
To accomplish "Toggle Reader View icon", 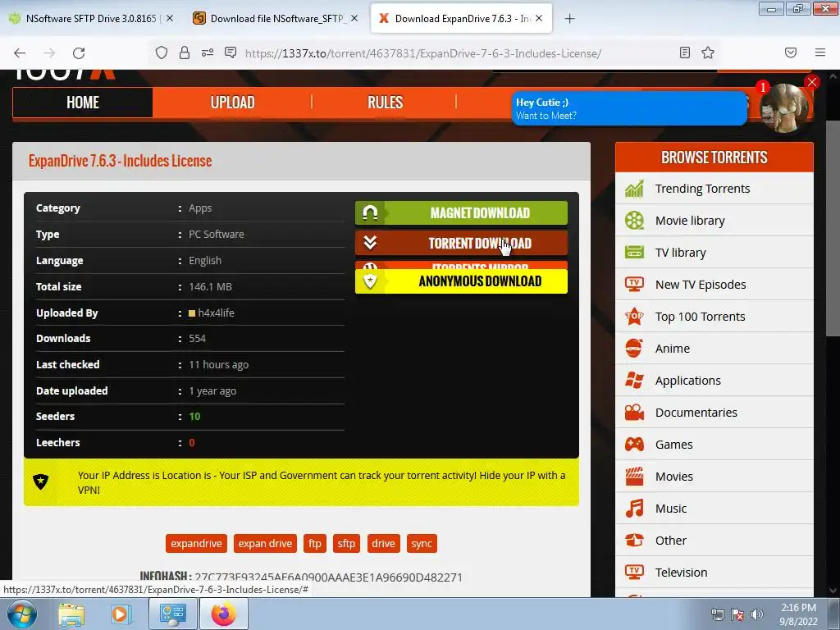I will click(x=685, y=52).
